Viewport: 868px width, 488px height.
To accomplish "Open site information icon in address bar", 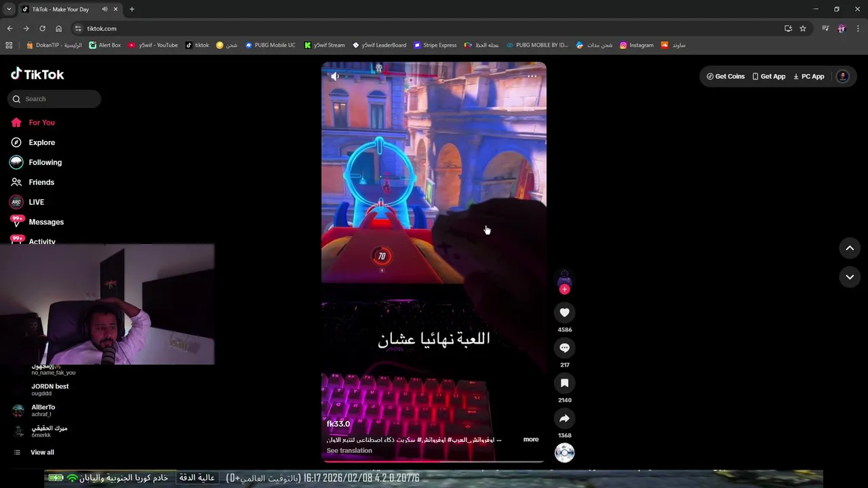I will click(78, 28).
